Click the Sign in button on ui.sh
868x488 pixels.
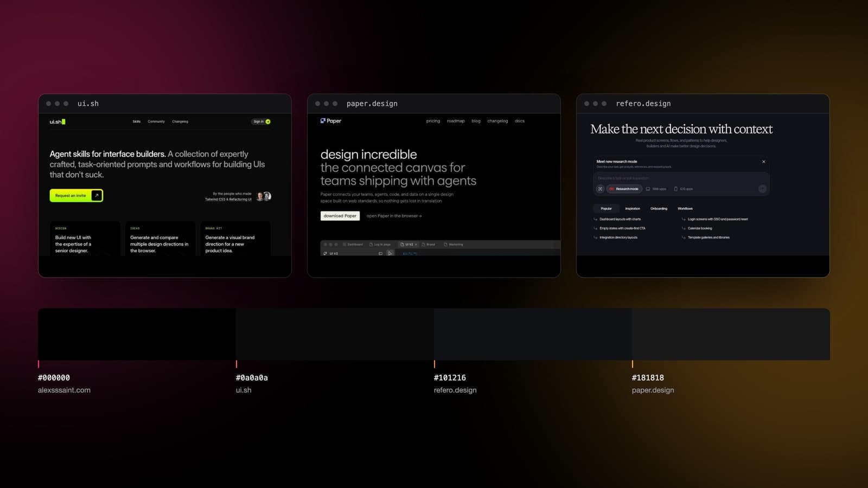[x=261, y=121]
